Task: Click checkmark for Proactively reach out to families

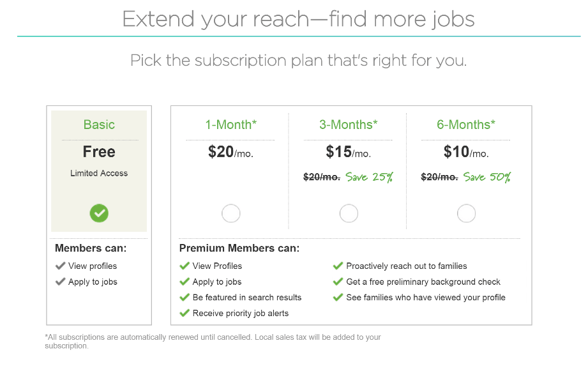Action: pyautogui.click(x=338, y=266)
